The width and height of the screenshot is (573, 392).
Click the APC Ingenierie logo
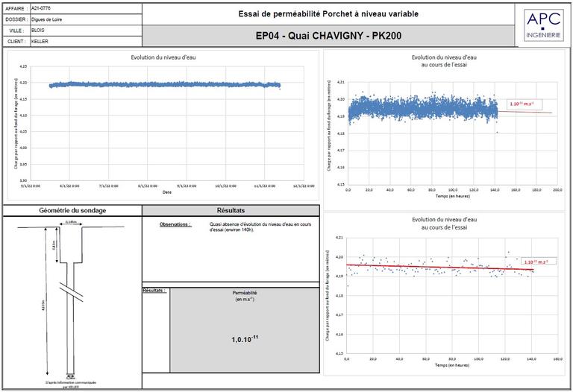point(543,25)
